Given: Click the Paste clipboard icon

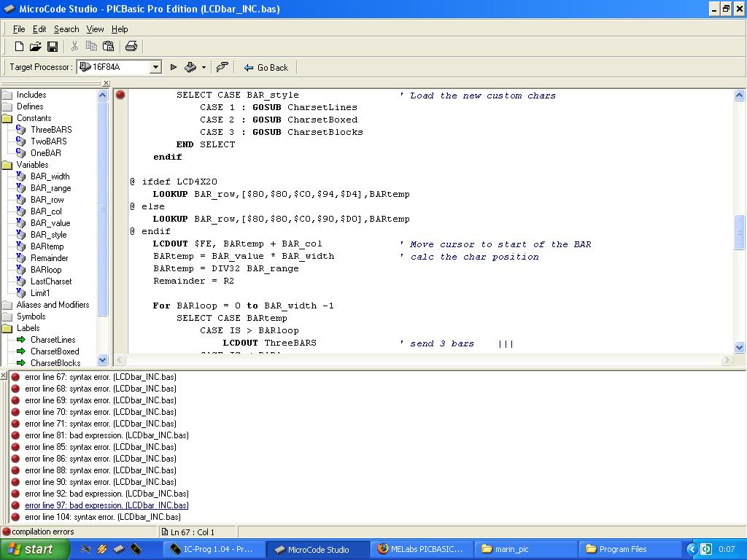Looking at the screenshot, I should point(109,47).
